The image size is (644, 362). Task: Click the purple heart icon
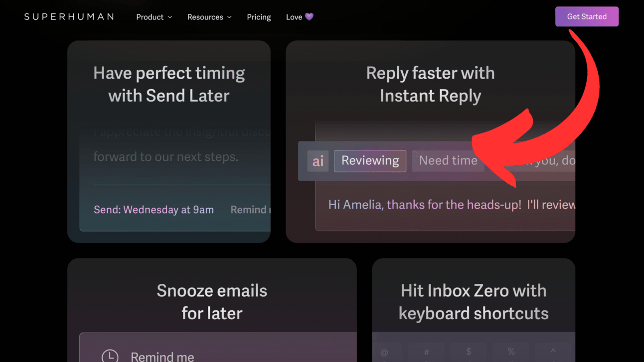tap(309, 17)
